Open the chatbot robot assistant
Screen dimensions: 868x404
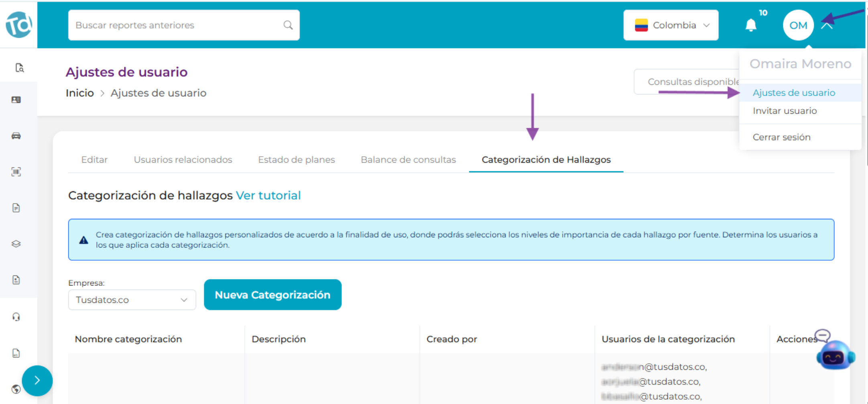tap(835, 354)
